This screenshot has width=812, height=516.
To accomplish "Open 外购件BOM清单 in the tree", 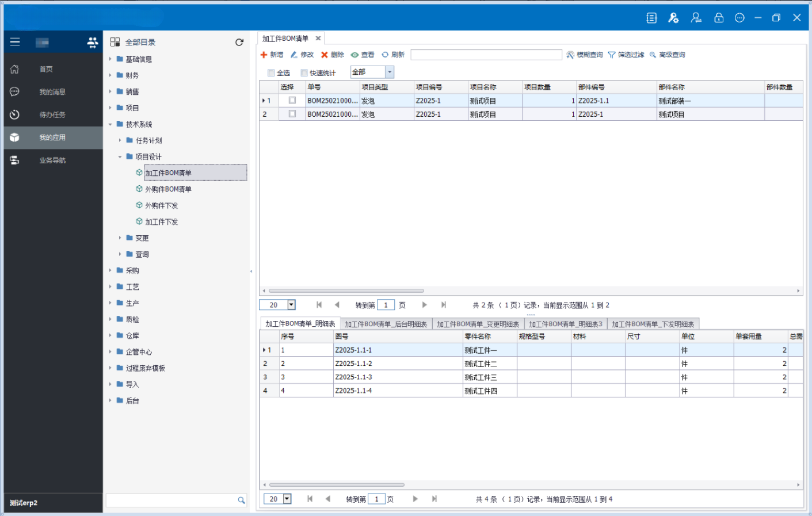I will coord(168,189).
